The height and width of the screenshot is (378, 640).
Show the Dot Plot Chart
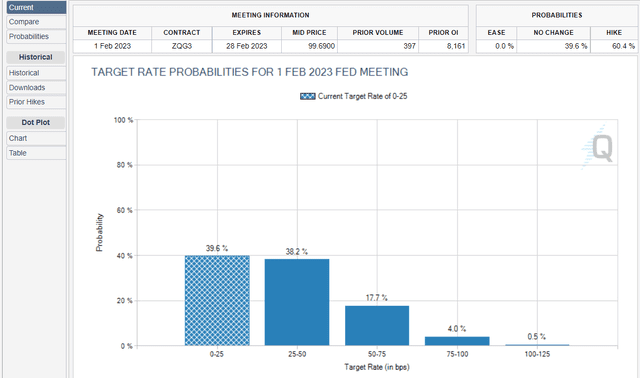36,138
